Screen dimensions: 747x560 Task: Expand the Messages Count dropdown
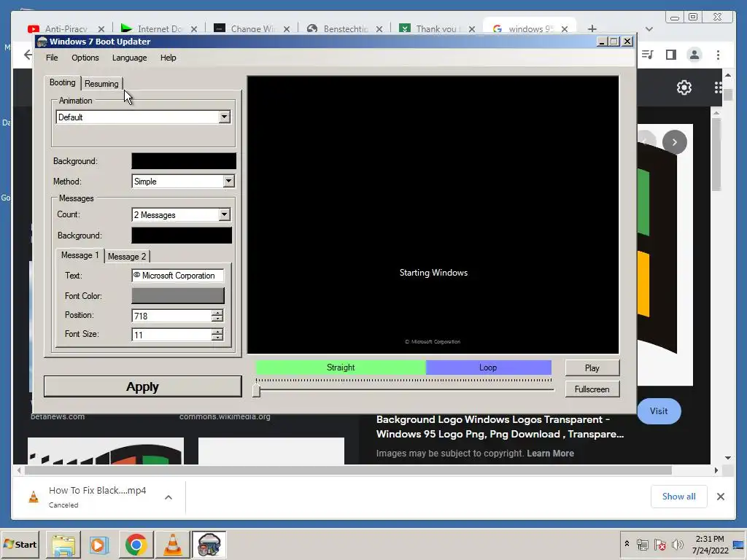point(225,215)
